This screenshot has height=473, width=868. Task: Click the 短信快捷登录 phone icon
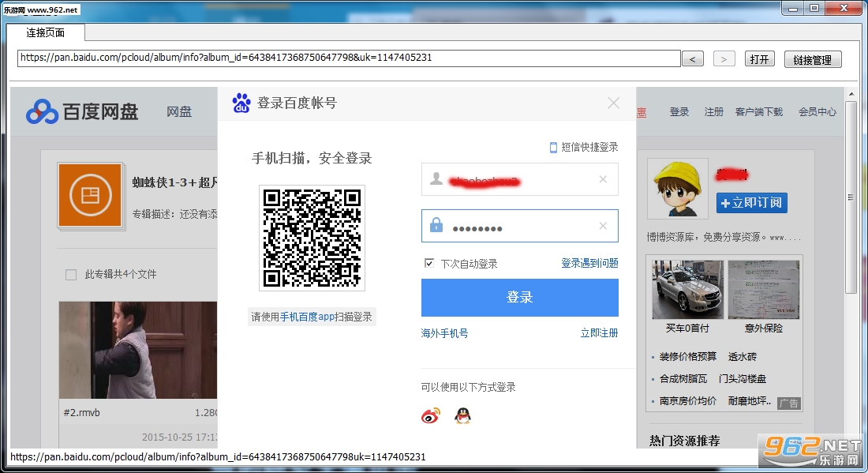point(553,148)
